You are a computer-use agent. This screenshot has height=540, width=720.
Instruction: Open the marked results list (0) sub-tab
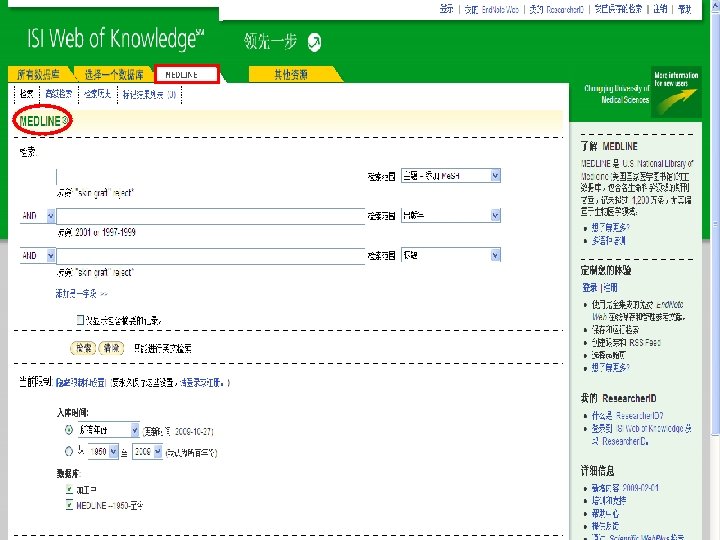[x=150, y=95]
